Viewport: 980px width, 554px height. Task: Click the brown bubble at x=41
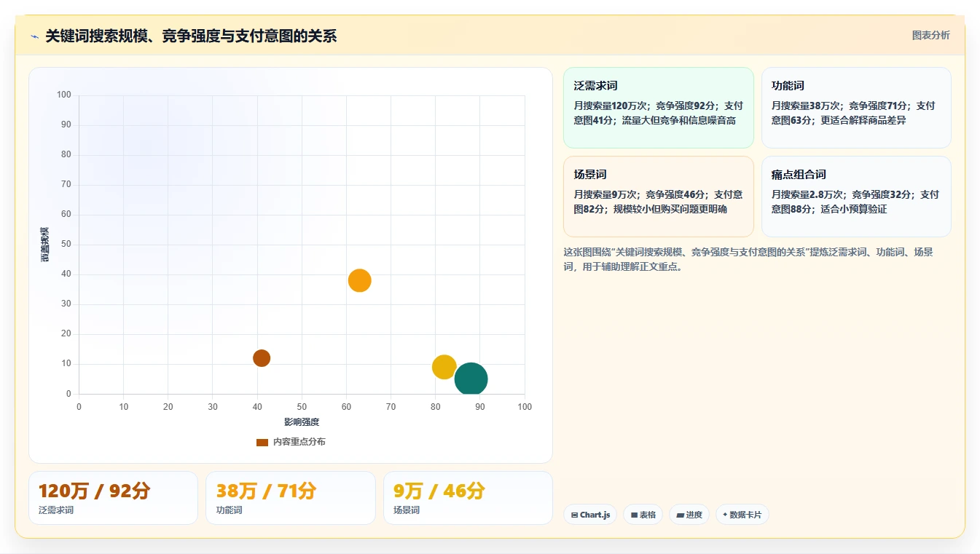[x=262, y=358]
